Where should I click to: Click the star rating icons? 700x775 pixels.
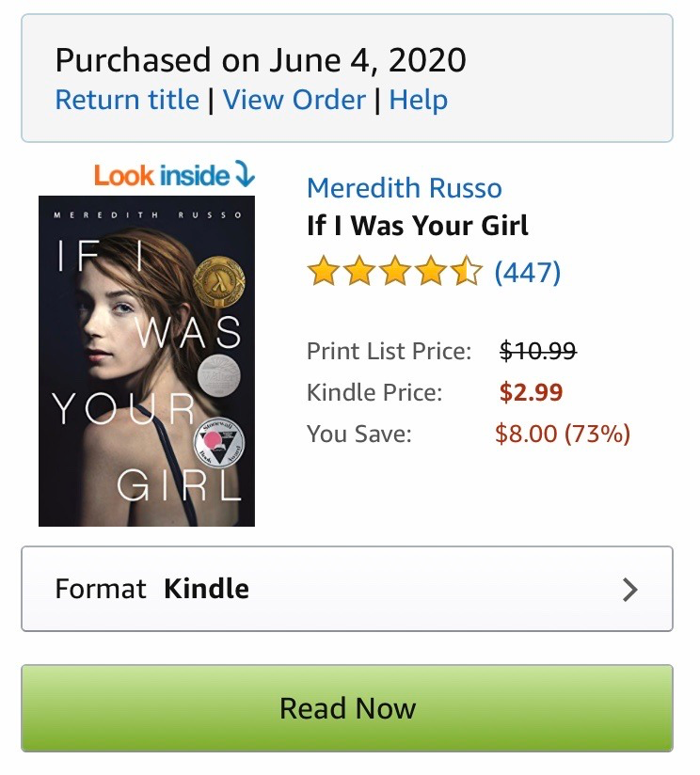[x=394, y=273]
